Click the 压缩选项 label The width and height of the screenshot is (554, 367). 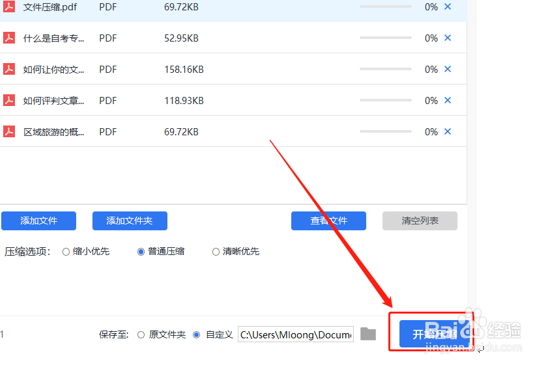(28, 252)
